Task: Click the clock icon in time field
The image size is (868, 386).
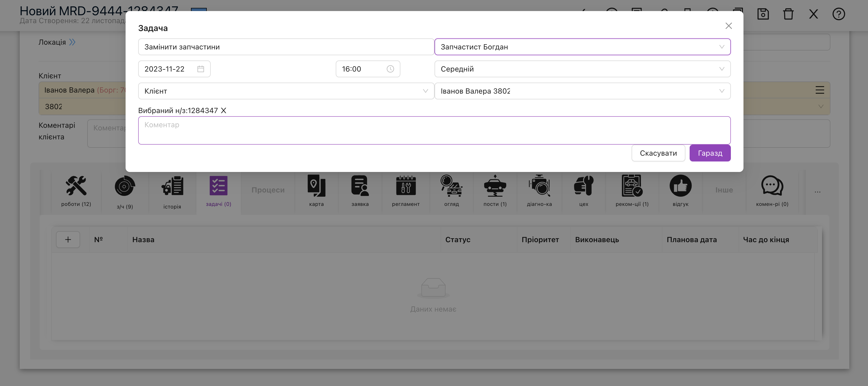Action: 390,69
